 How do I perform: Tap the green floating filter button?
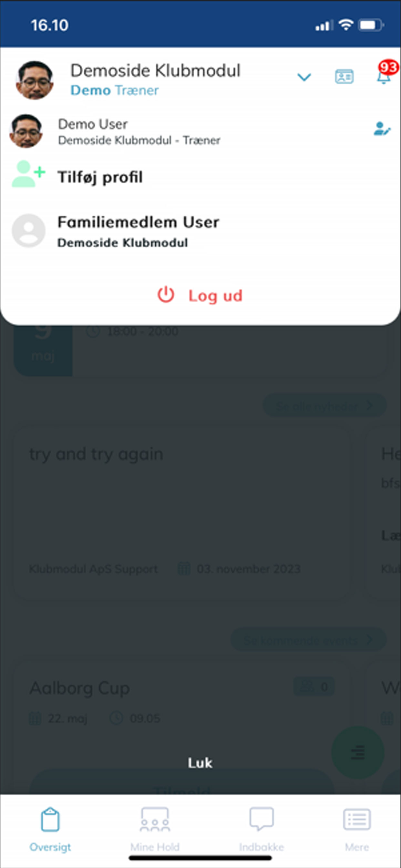[358, 752]
